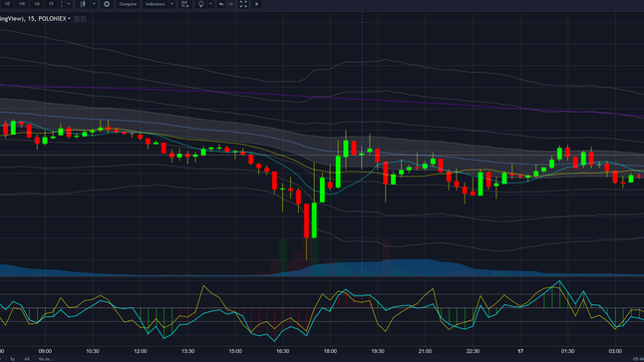Select the 1M timeframe button
This screenshot has height=362, width=644.
pos(37,4)
